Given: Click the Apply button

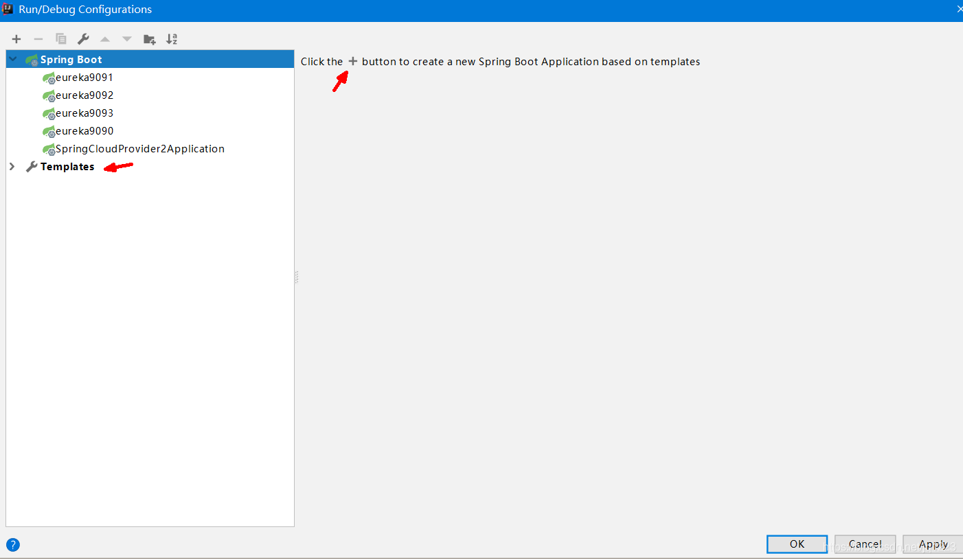Looking at the screenshot, I should (933, 544).
